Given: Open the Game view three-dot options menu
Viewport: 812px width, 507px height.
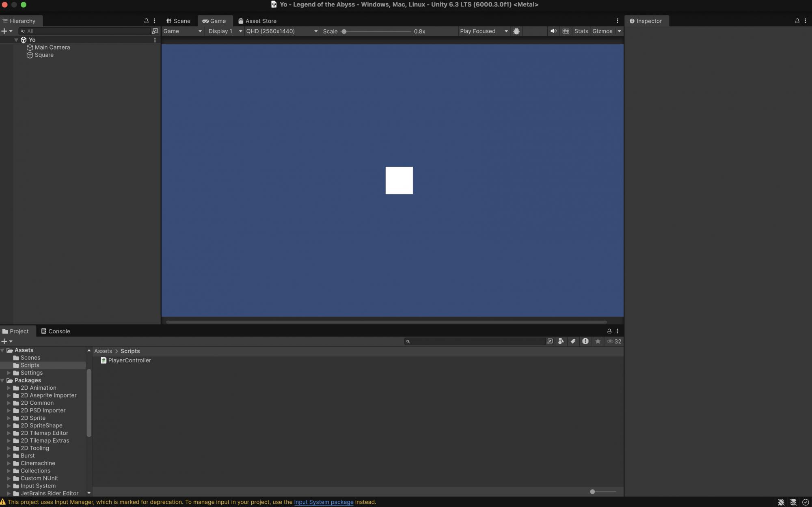Looking at the screenshot, I should [617, 21].
